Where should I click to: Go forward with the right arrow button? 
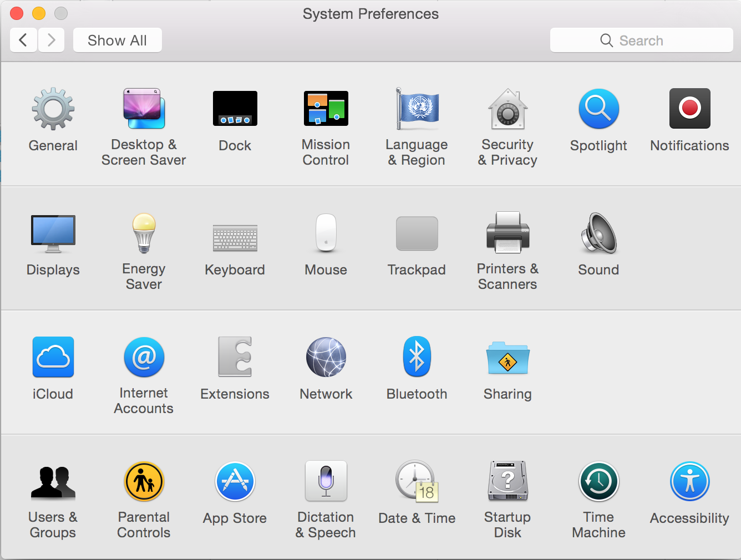(51, 40)
